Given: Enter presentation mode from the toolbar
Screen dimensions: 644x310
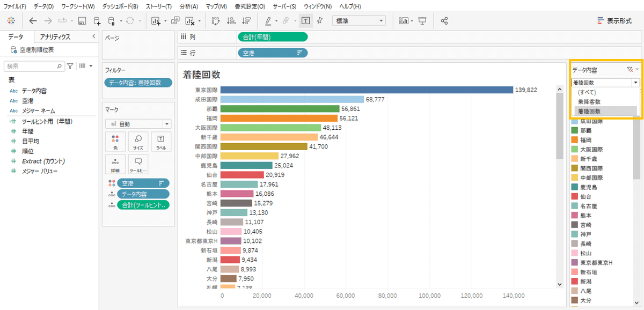Looking at the screenshot, I should tap(422, 21).
